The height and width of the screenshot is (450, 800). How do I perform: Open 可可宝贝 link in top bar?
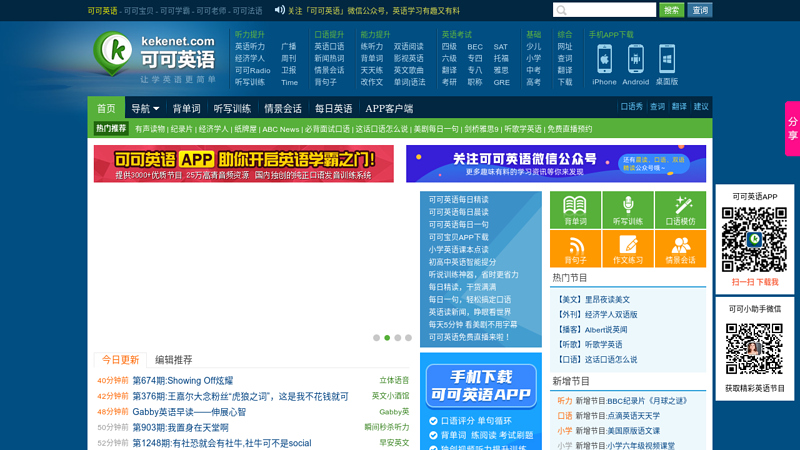click(139, 11)
